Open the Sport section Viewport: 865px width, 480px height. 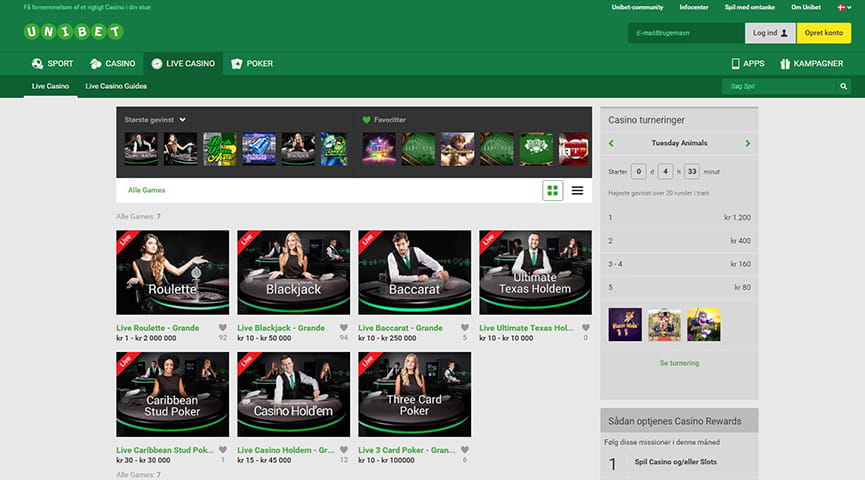point(52,63)
